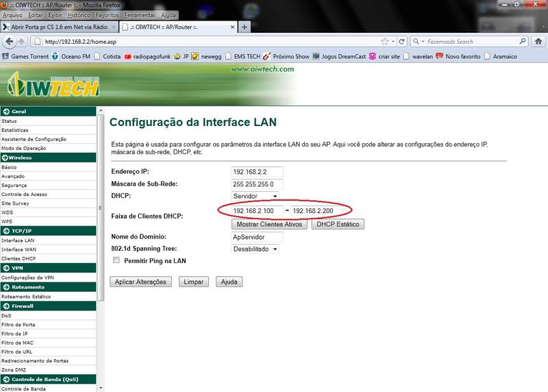This screenshot has width=548, height=392.
Task: Switch to the Abrir Porta pr CS tab
Action: click(59, 27)
